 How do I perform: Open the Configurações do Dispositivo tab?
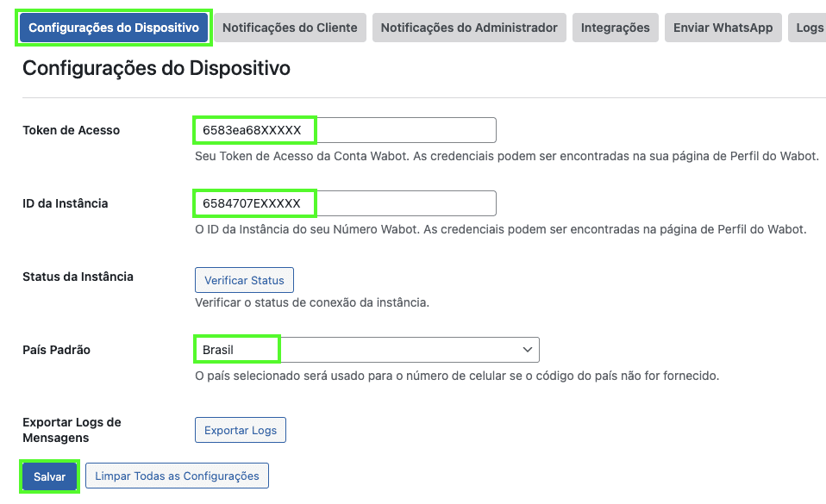click(x=114, y=28)
